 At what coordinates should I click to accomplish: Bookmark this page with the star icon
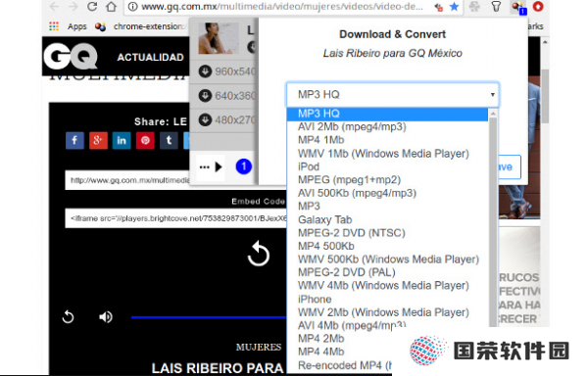[454, 7]
